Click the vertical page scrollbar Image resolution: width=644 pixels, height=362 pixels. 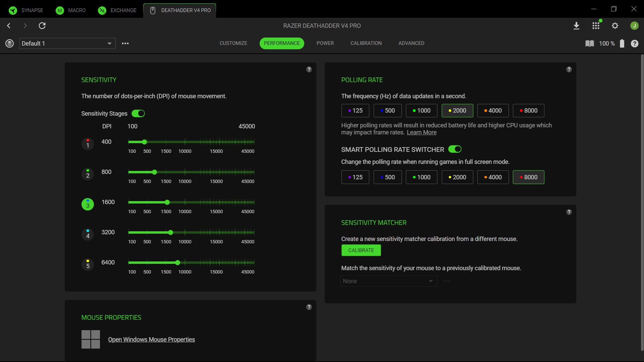(x=642, y=203)
